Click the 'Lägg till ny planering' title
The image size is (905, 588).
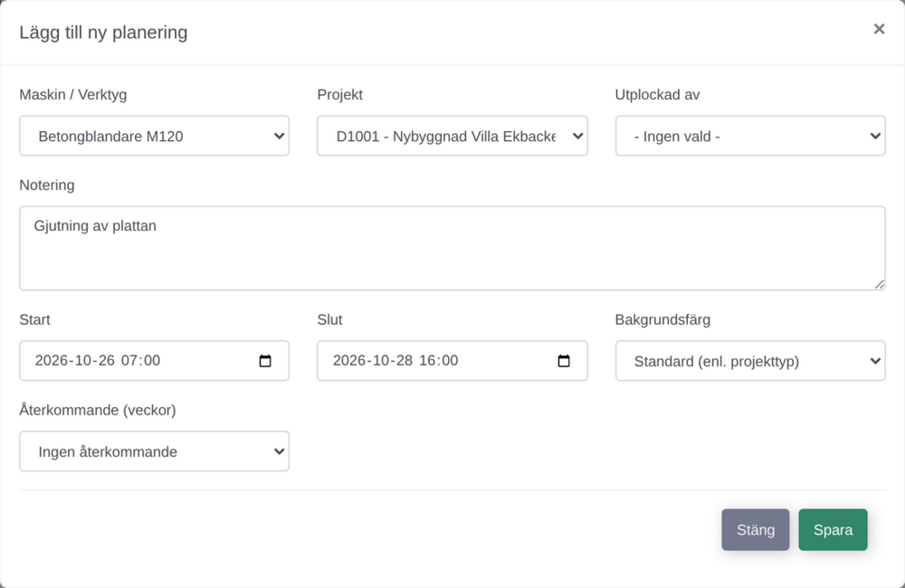coord(103,33)
